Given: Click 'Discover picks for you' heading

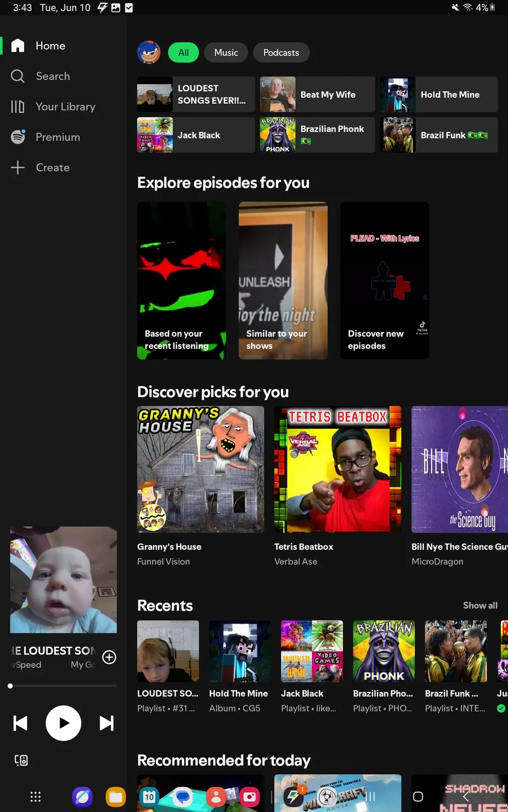Looking at the screenshot, I should point(213,392).
